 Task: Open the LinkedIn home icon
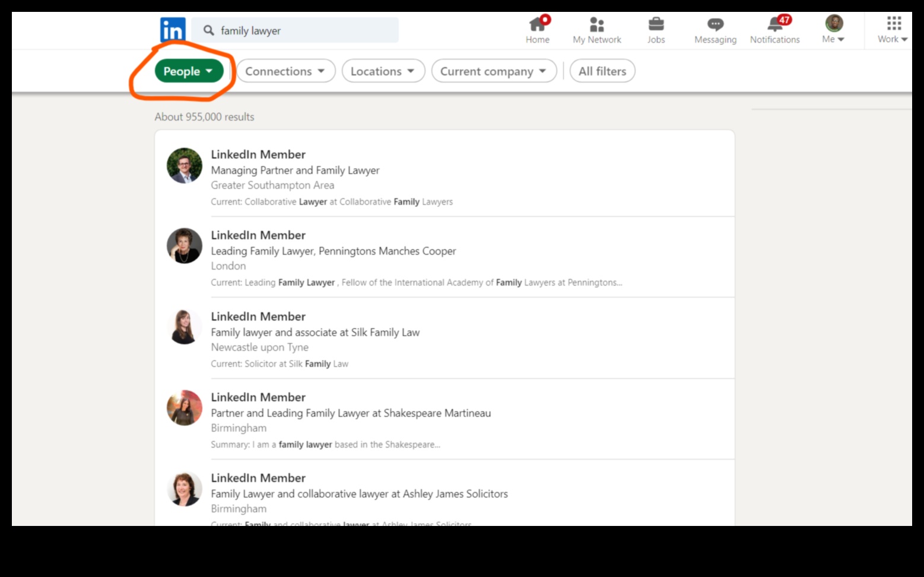coord(173,30)
